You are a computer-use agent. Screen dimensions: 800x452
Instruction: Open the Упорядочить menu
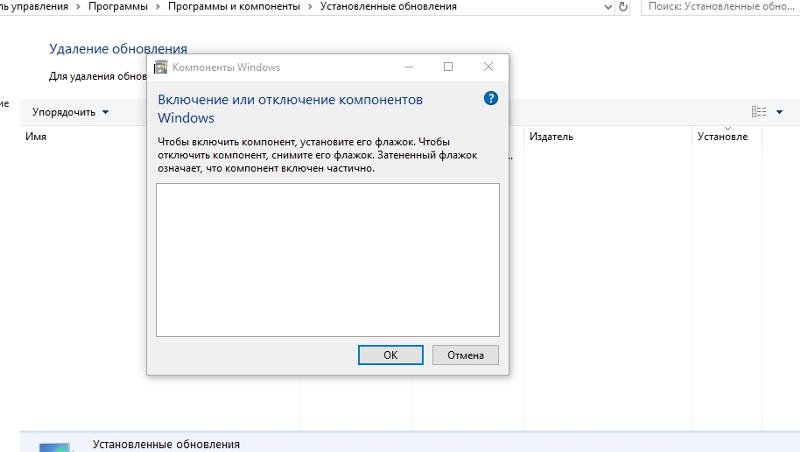[x=70, y=112]
